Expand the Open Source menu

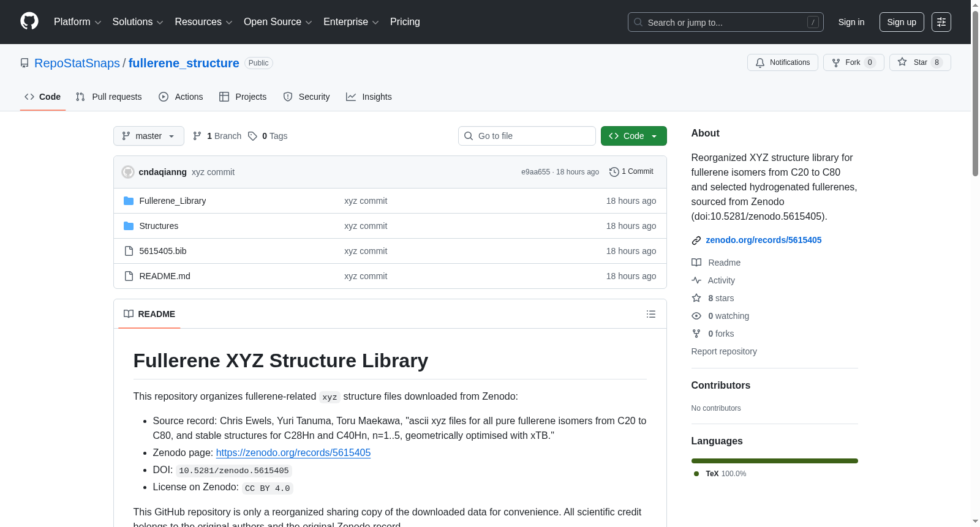(x=278, y=22)
